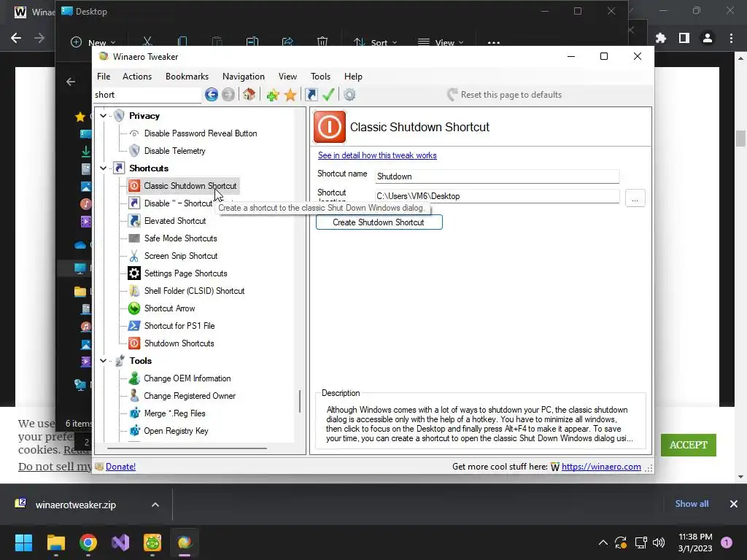Click the back navigation arrow in Winaero toolbar
The image size is (747, 560).
click(212, 95)
